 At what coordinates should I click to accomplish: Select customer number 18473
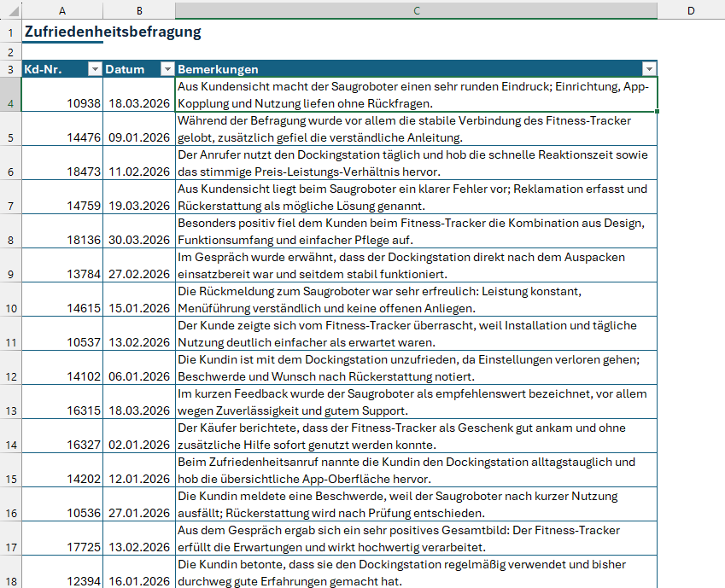coord(62,163)
